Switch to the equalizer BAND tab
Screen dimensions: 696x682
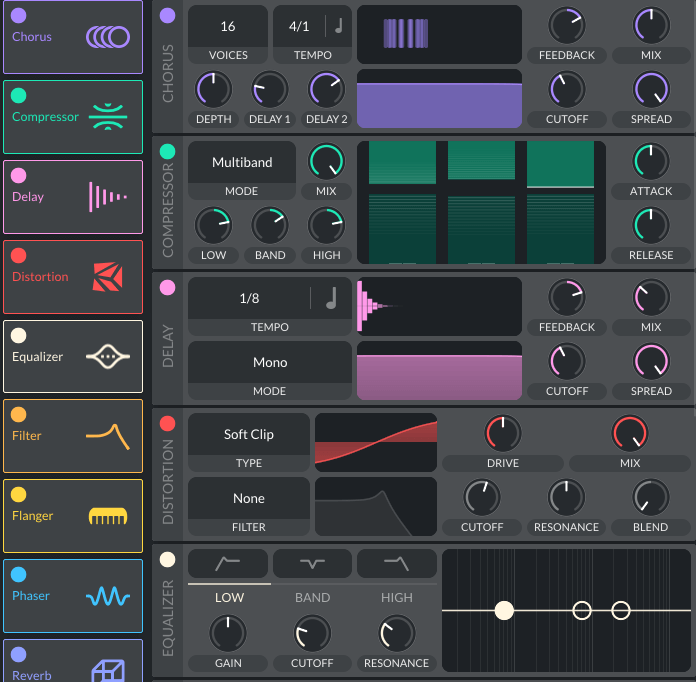coord(313,597)
